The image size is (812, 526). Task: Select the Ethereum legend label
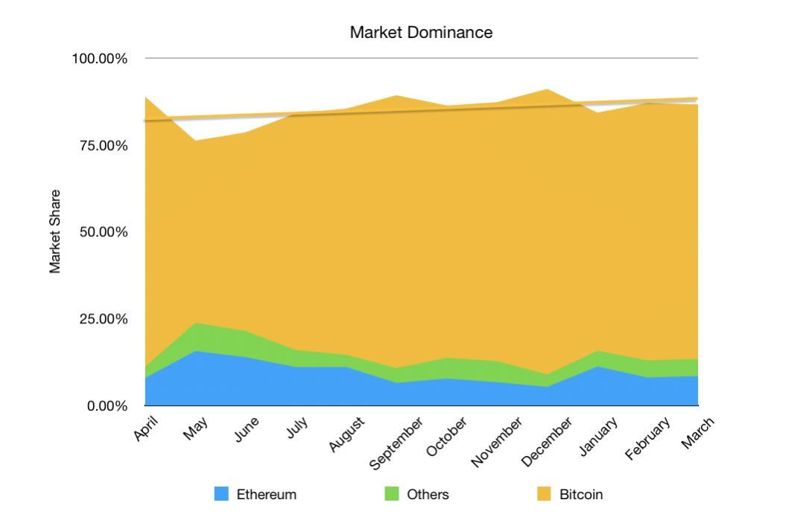[266, 494]
